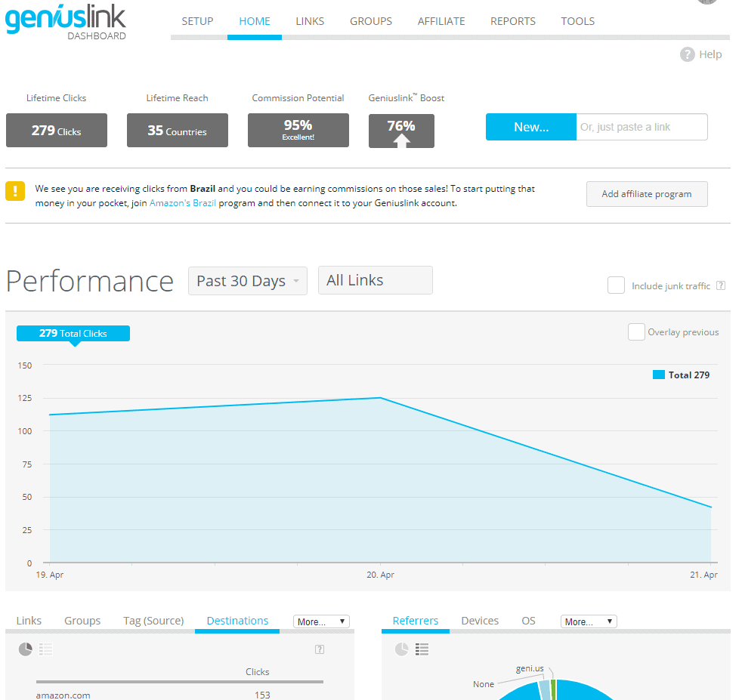Switch Referrers panel to list view
742x700 pixels.
pyautogui.click(x=422, y=649)
